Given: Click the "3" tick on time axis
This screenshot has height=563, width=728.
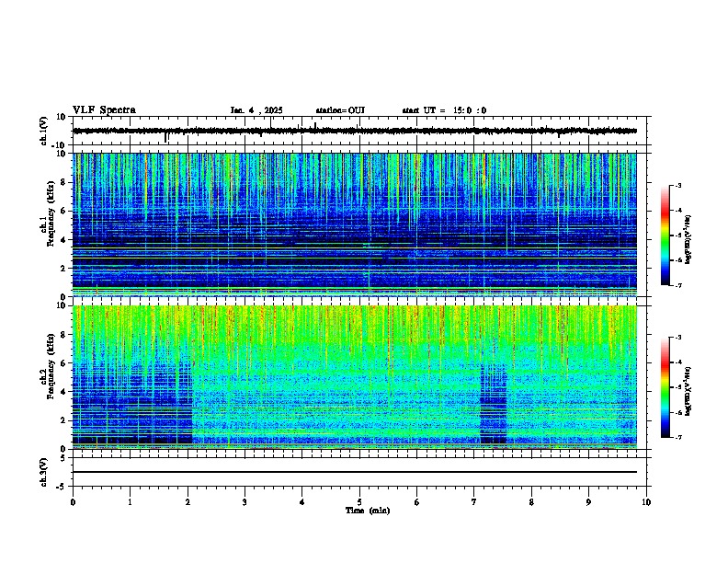Looking at the screenshot, I should point(245,502).
